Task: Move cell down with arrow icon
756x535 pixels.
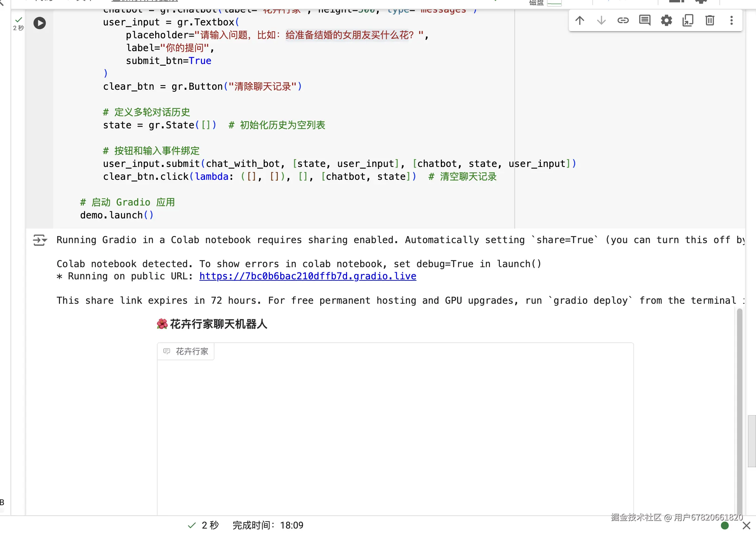Action: click(601, 21)
